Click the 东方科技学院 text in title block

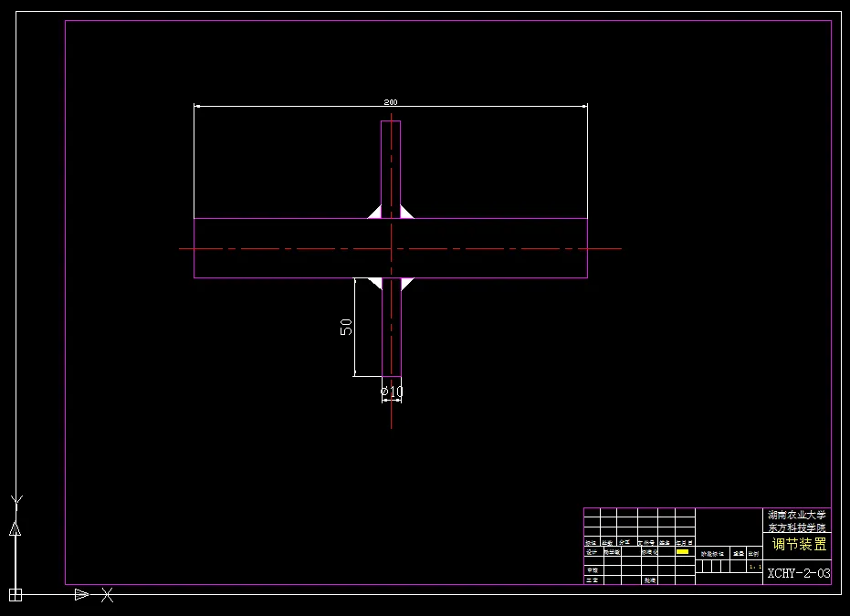[797, 527]
